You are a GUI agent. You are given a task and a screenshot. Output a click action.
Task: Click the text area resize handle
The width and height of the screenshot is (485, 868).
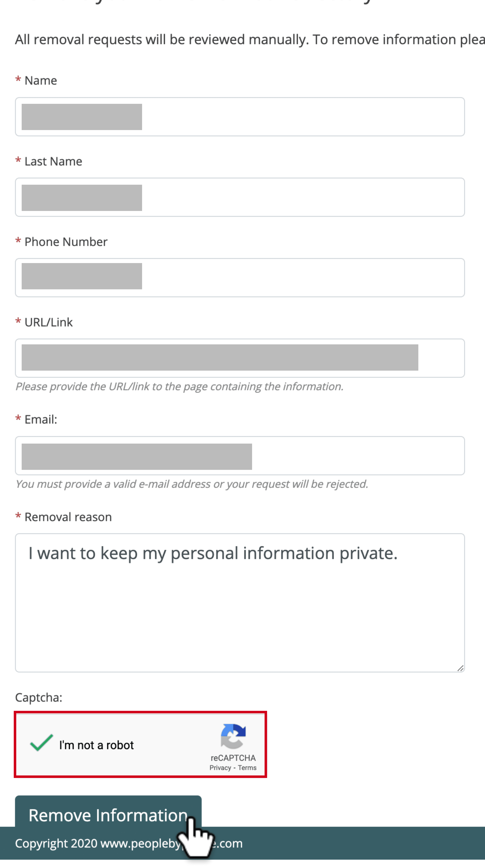[460, 668]
